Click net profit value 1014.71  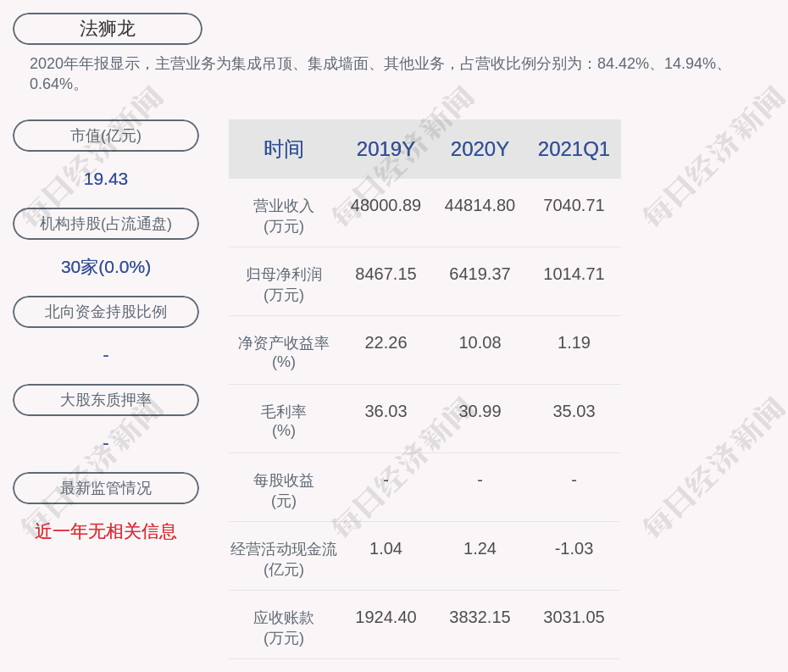pyautogui.click(x=574, y=274)
